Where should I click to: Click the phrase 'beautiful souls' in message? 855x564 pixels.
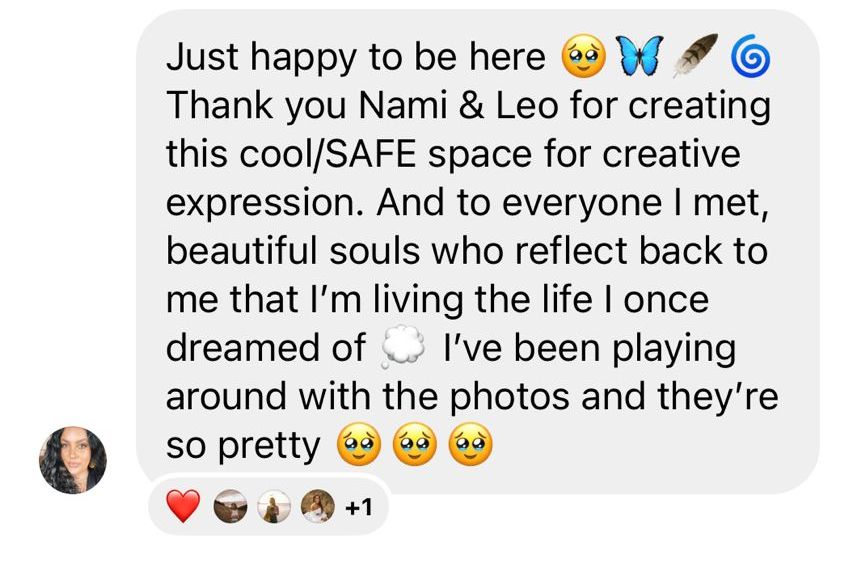click(x=293, y=251)
